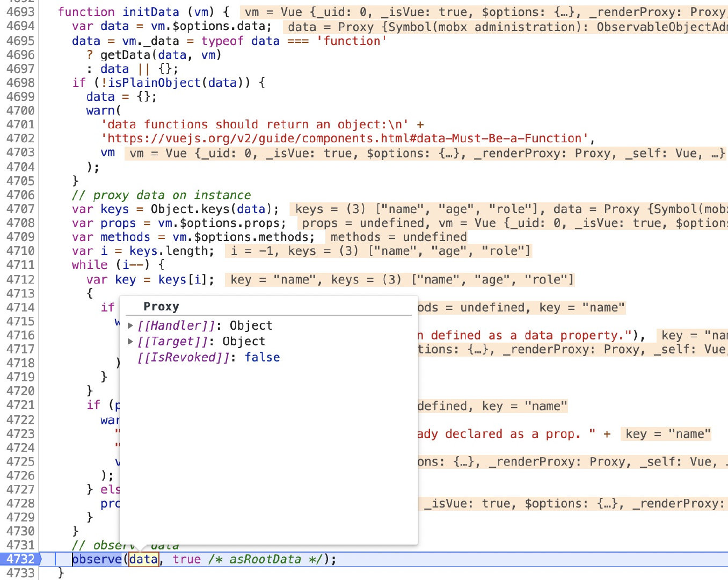Add a breakpoint at line number 4721
Image resolution: width=728 pixels, height=580 pixels.
point(20,405)
